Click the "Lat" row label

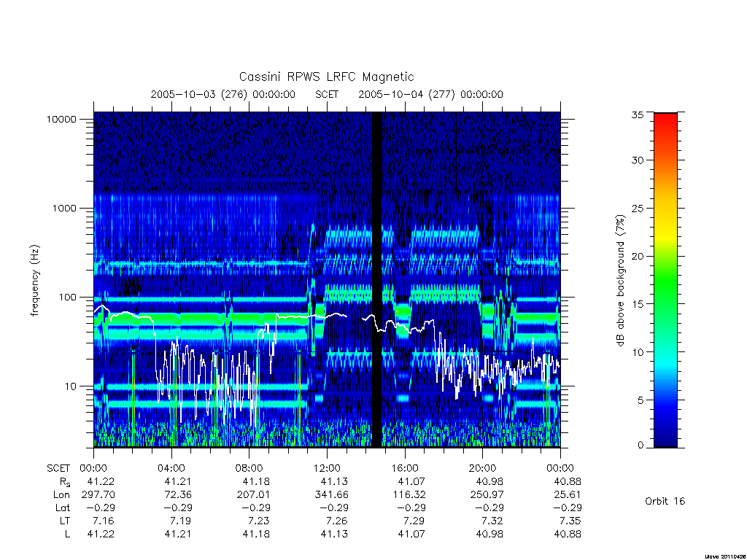click(63, 507)
